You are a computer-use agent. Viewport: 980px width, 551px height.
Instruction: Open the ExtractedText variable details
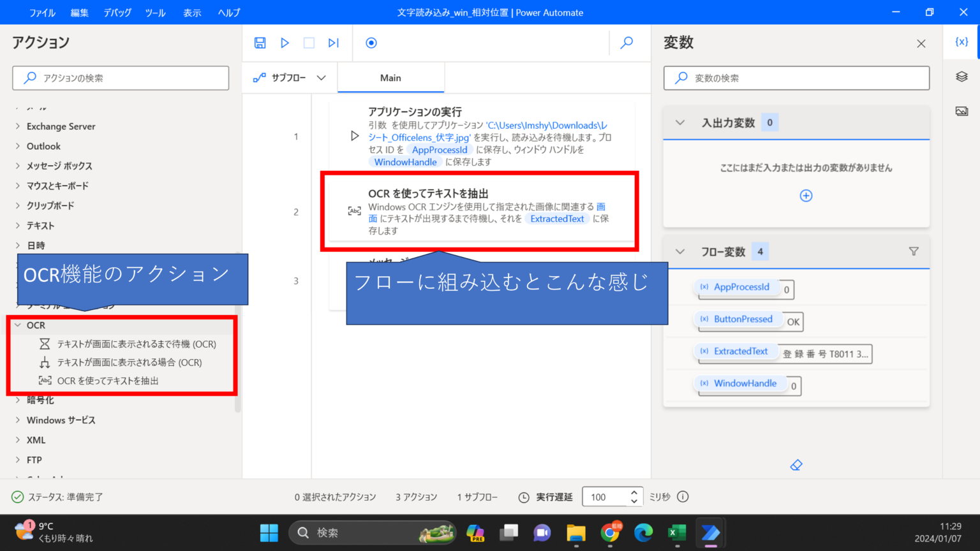click(x=736, y=351)
